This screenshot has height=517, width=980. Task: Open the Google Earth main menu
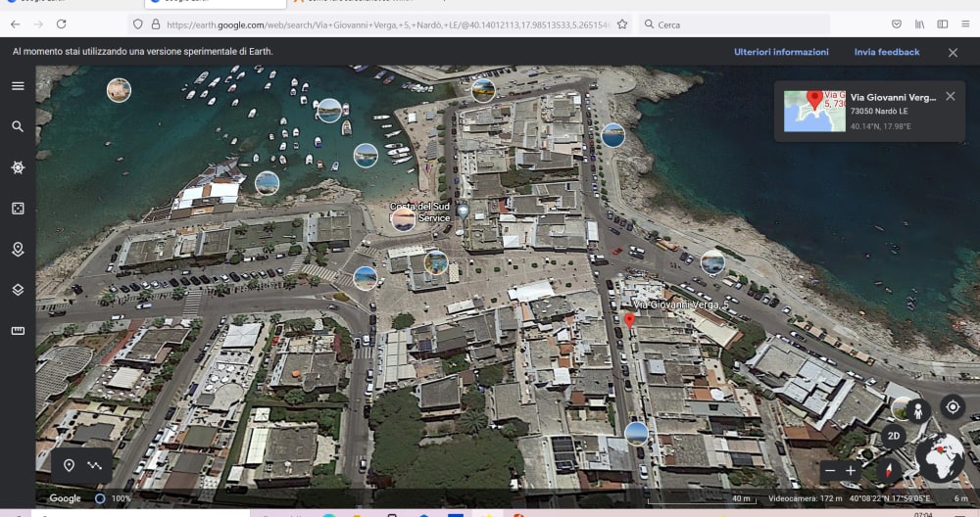tap(18, 86)
